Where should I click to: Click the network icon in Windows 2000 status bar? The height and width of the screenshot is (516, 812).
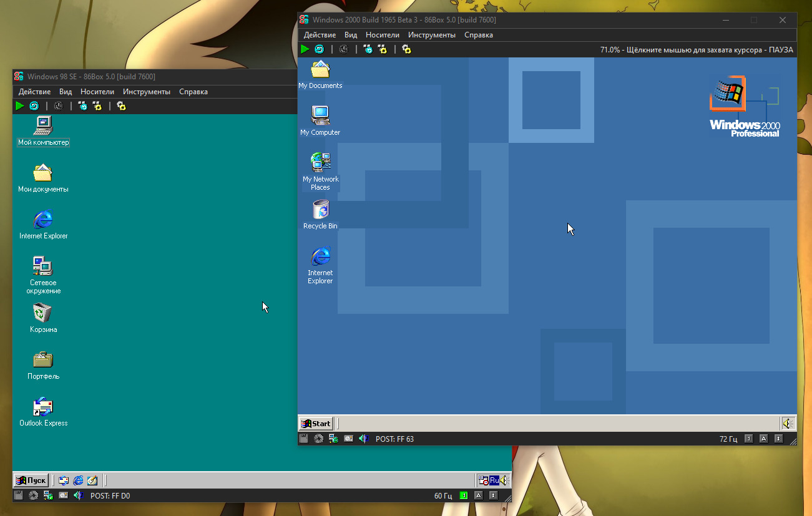(x=334, y=439)
